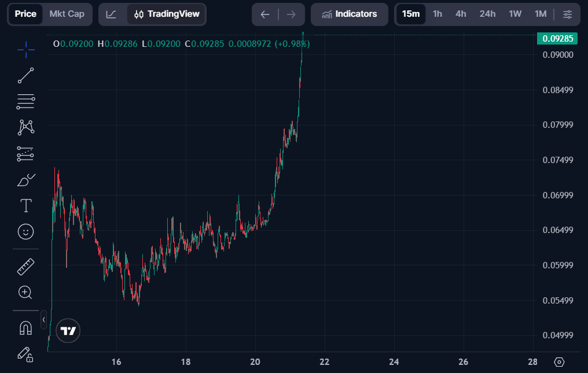Select the 1W timeframe
Viewport: 588px width, 373px height.
[515, 14]
